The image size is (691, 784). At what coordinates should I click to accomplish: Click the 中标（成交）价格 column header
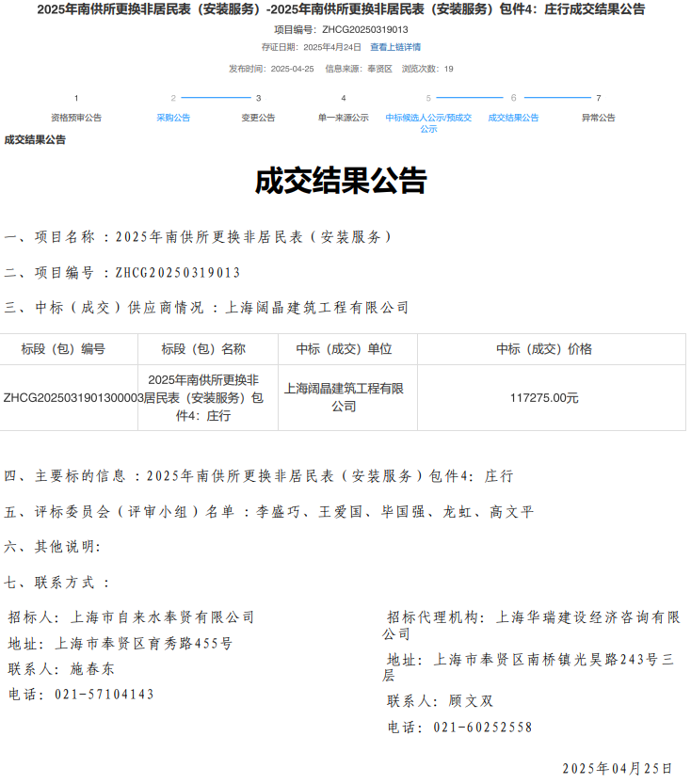click(x=544, y=349)
